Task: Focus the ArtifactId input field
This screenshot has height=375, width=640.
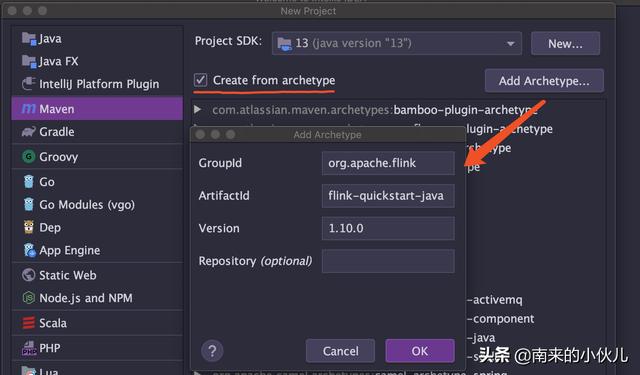Action: (388, 195)
